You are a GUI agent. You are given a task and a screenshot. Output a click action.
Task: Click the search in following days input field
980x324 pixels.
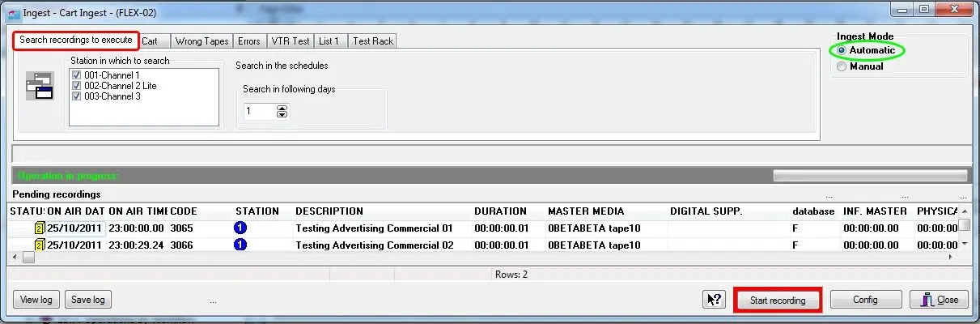point(259,111)
